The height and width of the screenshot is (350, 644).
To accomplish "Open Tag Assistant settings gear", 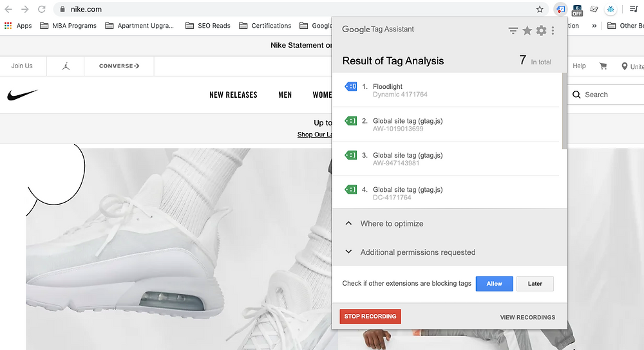I will (542, 30).
